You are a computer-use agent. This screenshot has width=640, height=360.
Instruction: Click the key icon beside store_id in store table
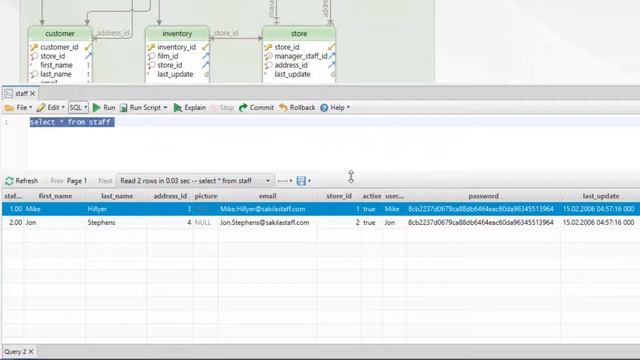tap(268, 47)
